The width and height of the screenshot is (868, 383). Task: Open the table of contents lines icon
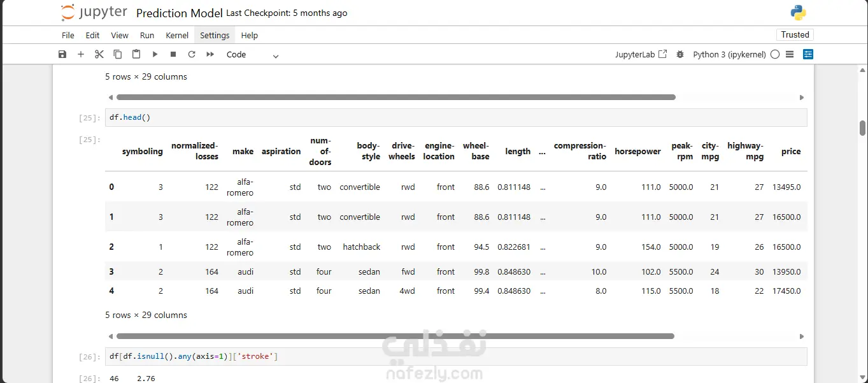(x=790, y=55)
